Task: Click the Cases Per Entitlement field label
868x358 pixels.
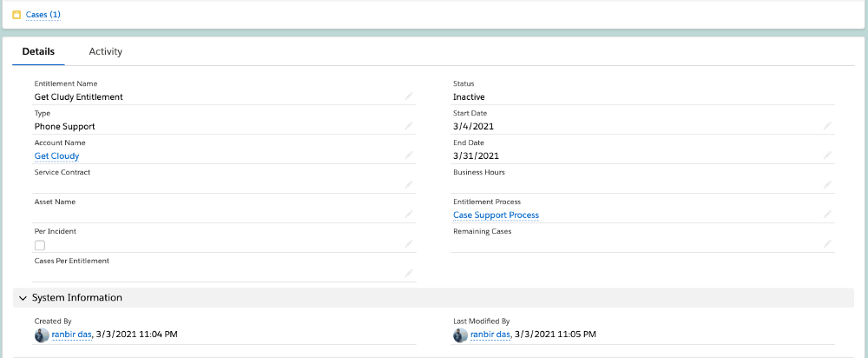Action: [x=71, y=261]
